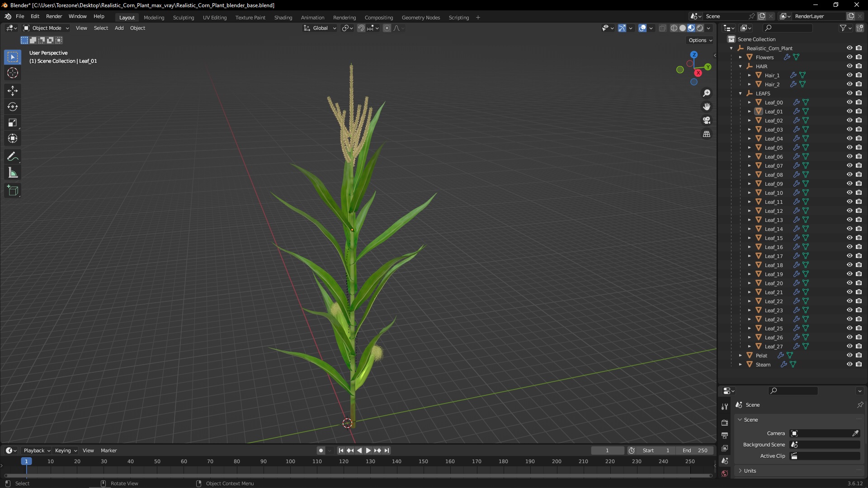Select the Measure tool
This screenshot has height=488, width=868.
13,173
